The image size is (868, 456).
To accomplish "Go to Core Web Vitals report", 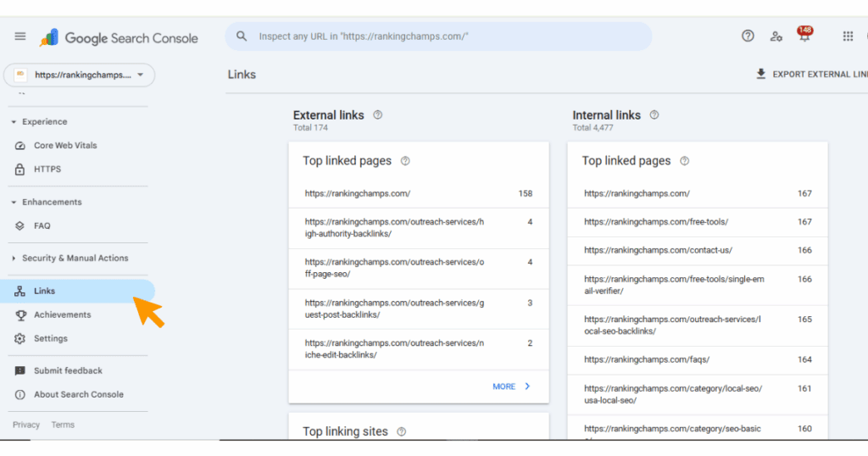I will click(65, 146).
